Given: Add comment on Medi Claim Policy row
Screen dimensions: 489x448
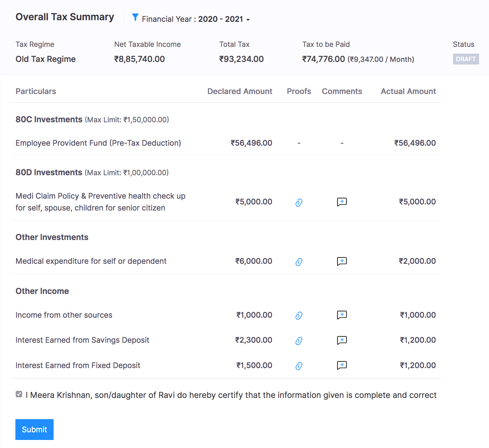Looking at the screenshot, I should 342,202.
